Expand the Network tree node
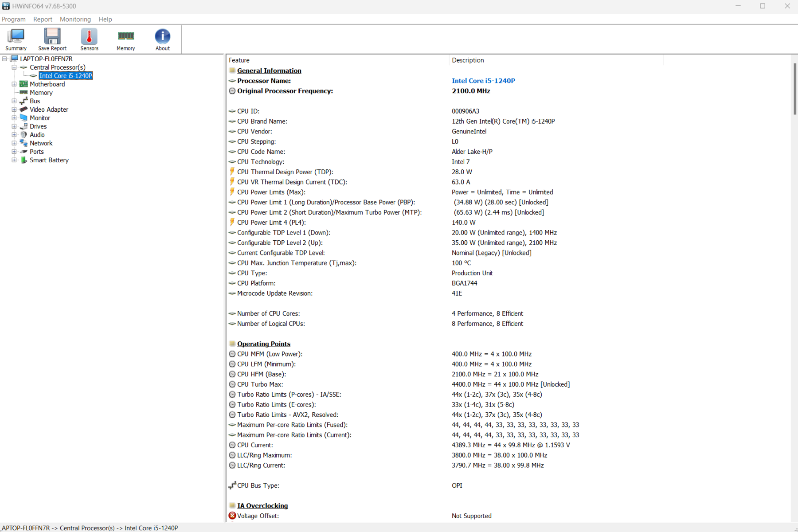The width and height of the screenshot is (798, 532). (14, 143)
